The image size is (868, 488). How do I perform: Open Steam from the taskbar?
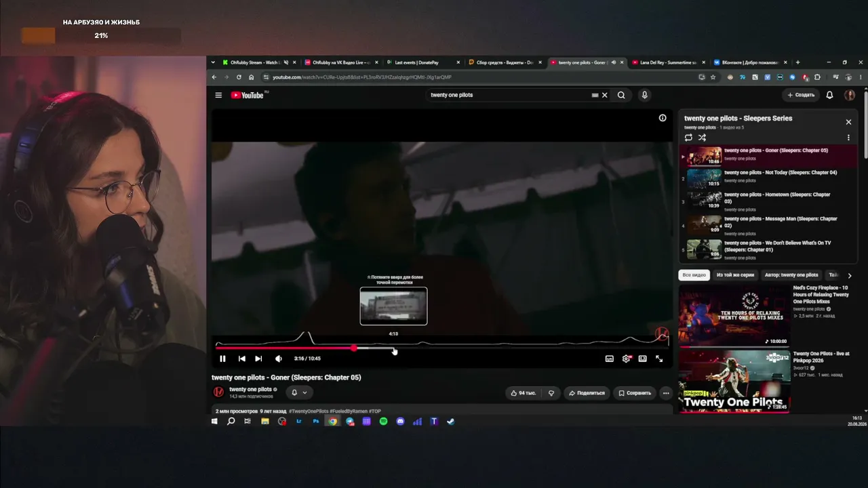click(x=451, y=422)
